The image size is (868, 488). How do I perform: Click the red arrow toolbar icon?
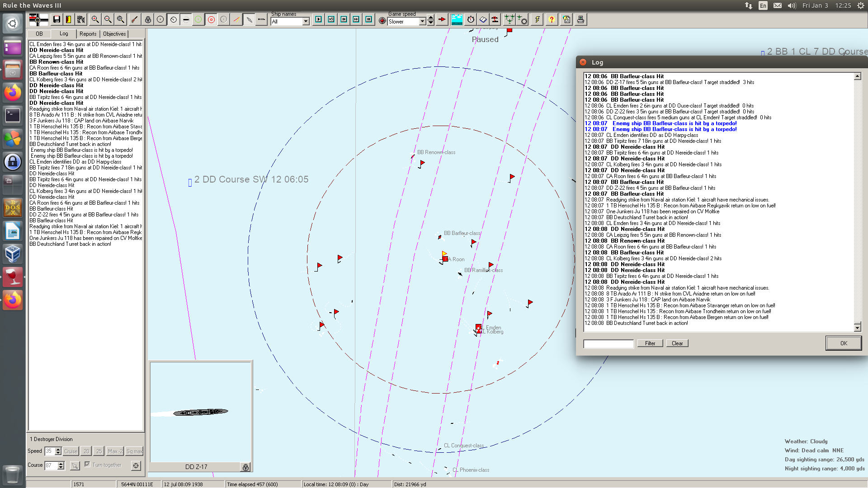pos(442,19)
